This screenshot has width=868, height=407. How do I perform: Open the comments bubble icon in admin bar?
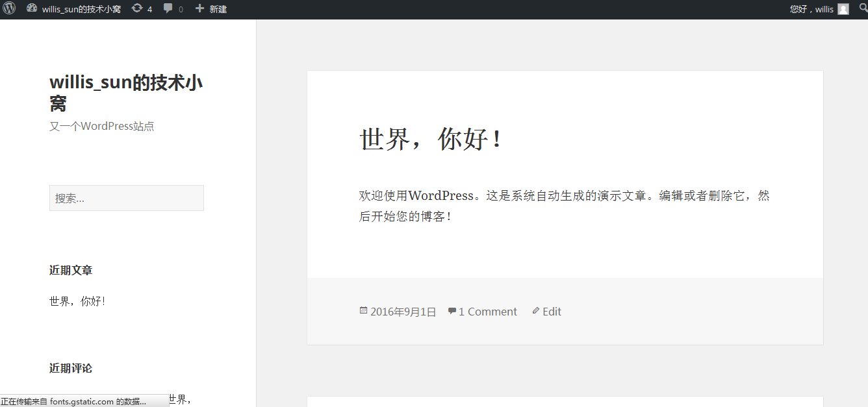point(168,8)
